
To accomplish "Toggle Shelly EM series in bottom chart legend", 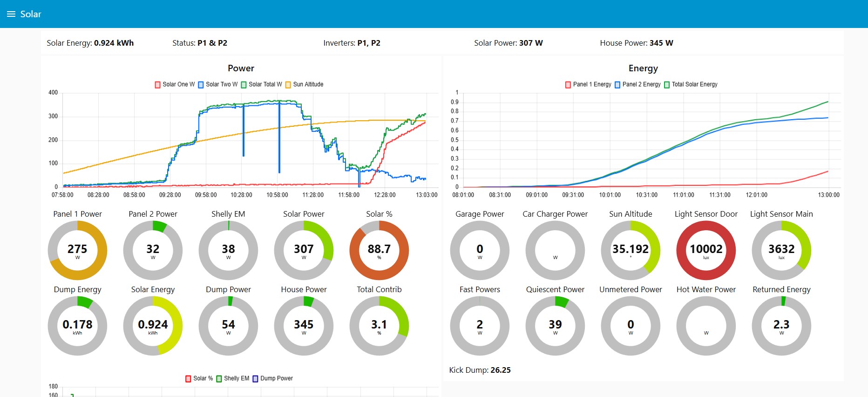I will click(x=233, y=378).
